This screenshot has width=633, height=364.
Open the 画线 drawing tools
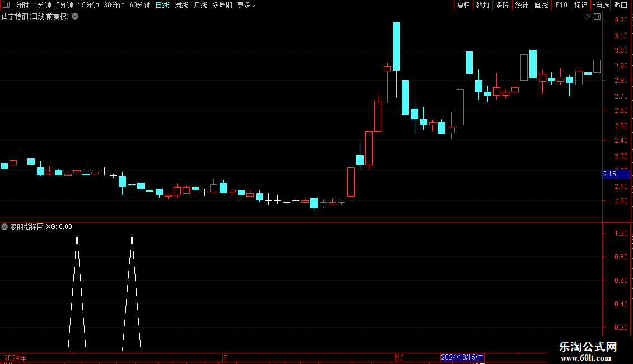pyautogui.click(x=541, y=5)
